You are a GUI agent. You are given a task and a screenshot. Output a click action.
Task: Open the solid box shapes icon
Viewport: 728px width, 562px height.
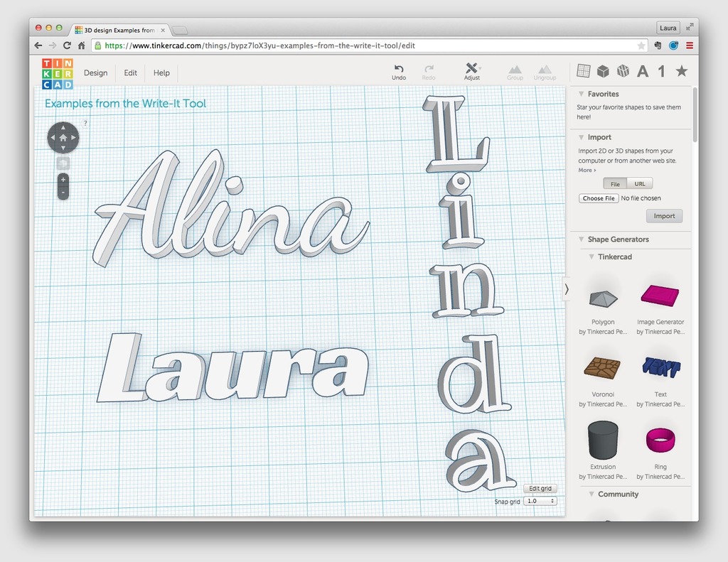603,71
